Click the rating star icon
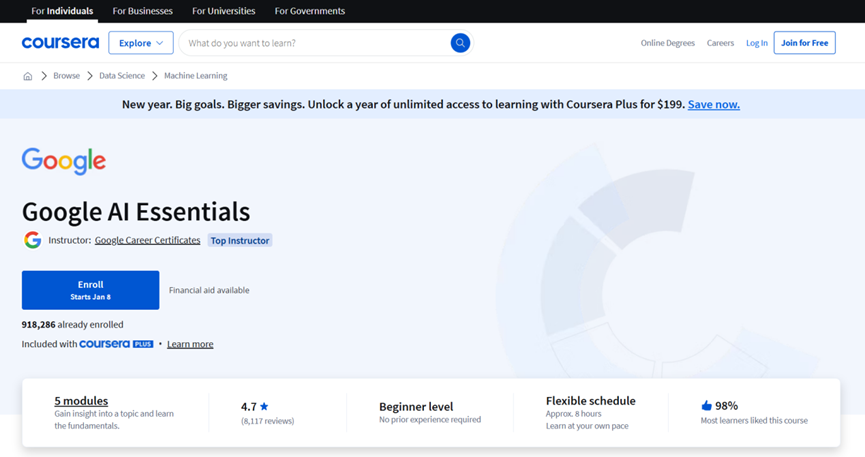Image resolution: width=865 pixels, height=457 pixels. coord(264,407)
